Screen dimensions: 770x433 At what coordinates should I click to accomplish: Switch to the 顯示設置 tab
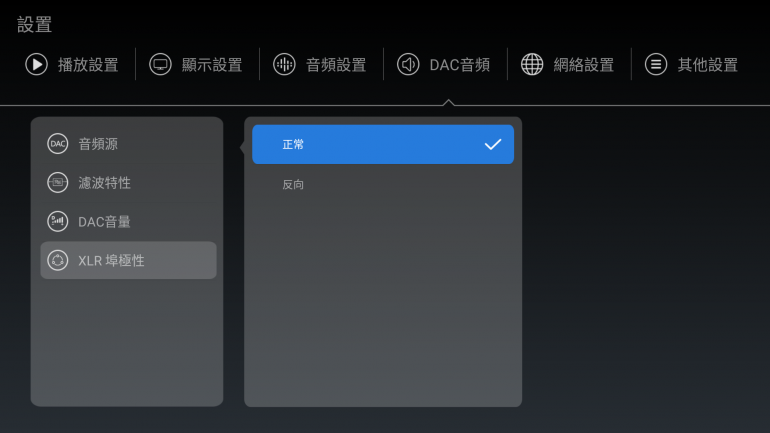tap(196, 64)
